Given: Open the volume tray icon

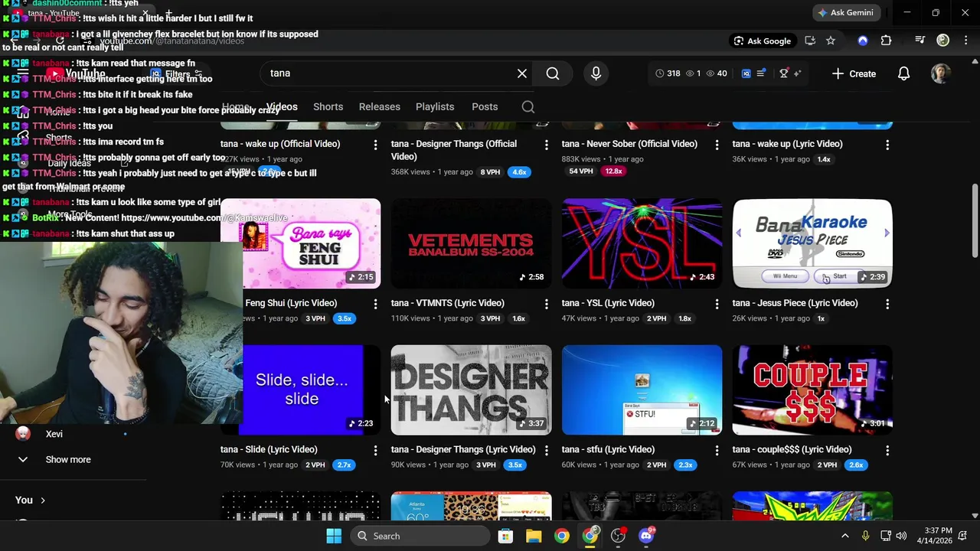Looking at the screenshot, I should [x=901, y=536].
